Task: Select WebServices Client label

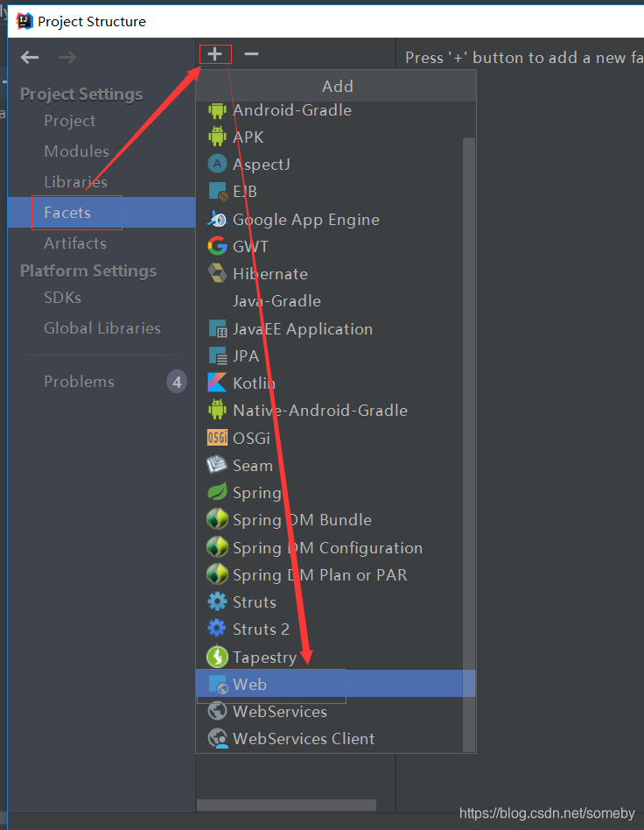Action: point(304,738)
